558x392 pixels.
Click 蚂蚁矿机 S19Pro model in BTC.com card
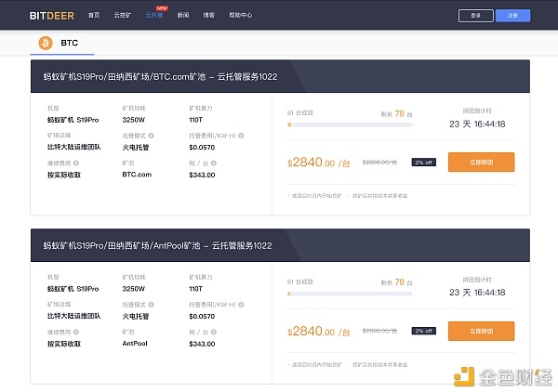pyautogui.click(x=73, y=120)
